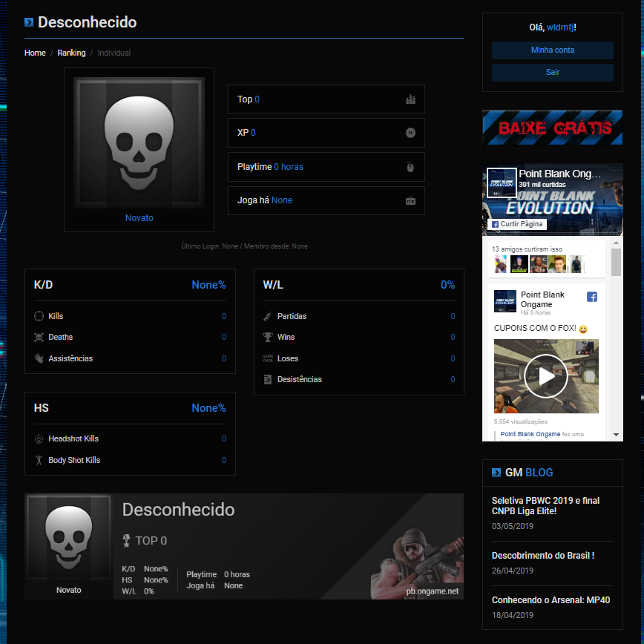Open Conhecendo o Arsenal: MP40 post
This screenshot has height=644, width=644.
pyautogui.click(x=551, y=600)
